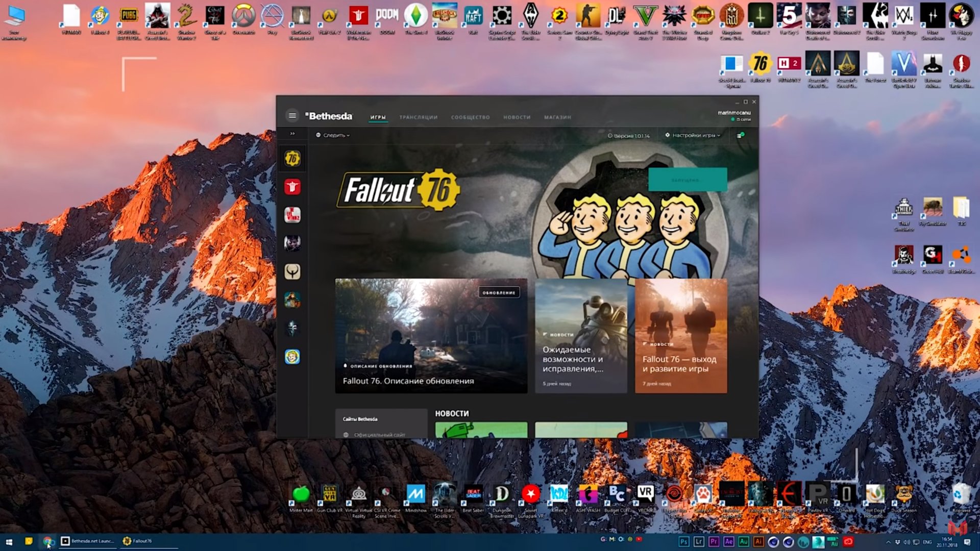The image size is (980, 551).
Task: Open Mister Mart green apple shortcut
Action: [x=301, y=498]
